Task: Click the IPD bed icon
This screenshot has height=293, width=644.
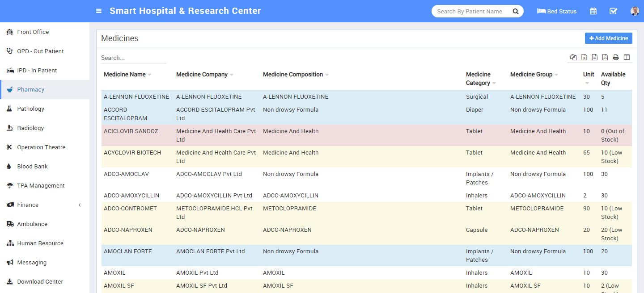Action: [x=10, y=71]
